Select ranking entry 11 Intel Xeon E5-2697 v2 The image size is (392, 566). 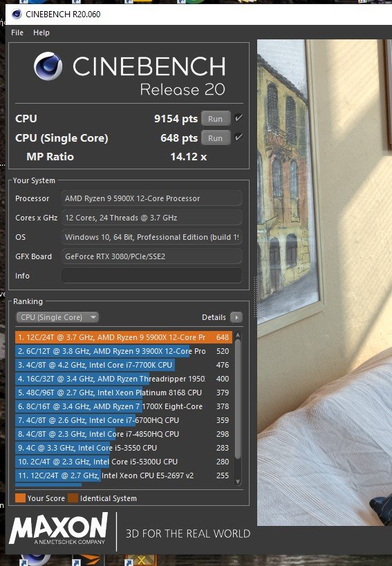point(124,475)
